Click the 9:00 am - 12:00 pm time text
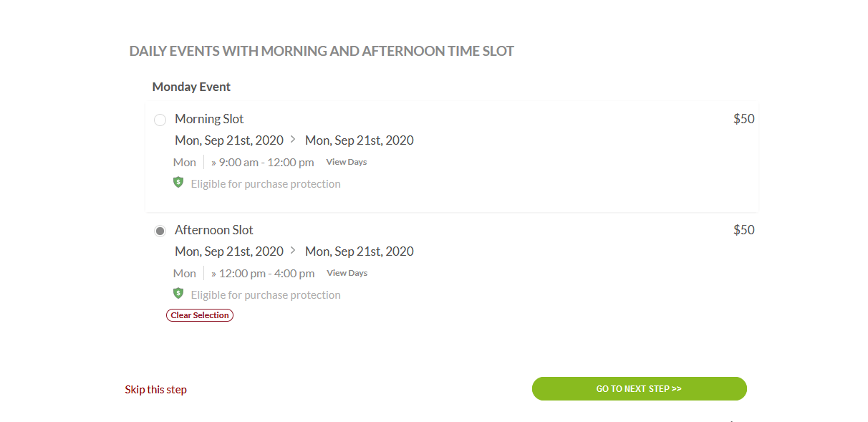Image resolution: width=868 pixels, height=422 pixels. 266,163
